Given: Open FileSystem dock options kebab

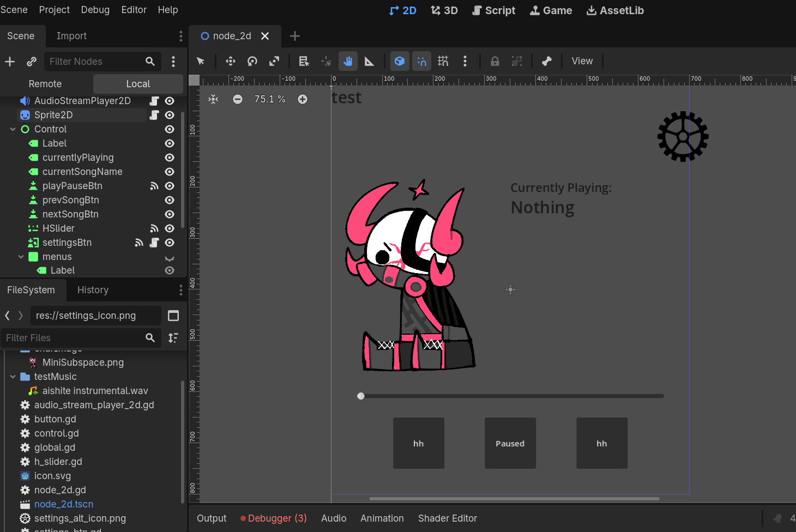Looking at the screenshot, I should [181, 290].
